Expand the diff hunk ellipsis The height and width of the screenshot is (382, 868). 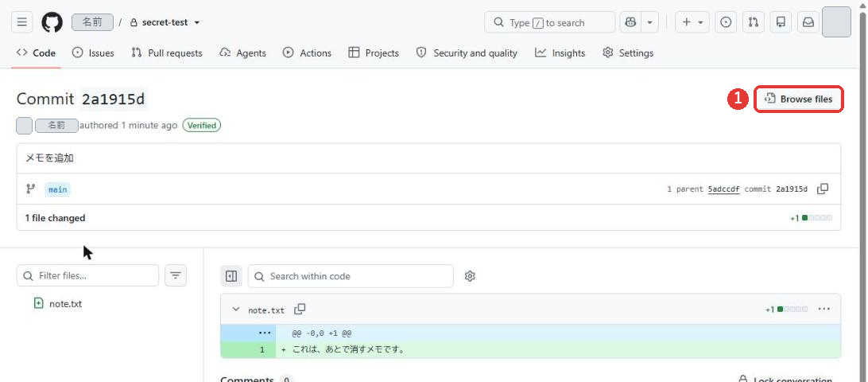pos(265,333)
